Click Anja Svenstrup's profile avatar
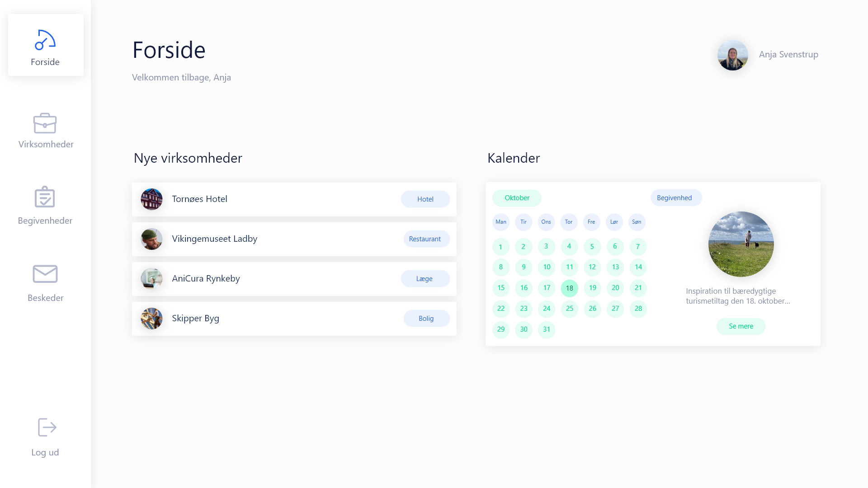The image size is (868, 488). tap(732, 55)
